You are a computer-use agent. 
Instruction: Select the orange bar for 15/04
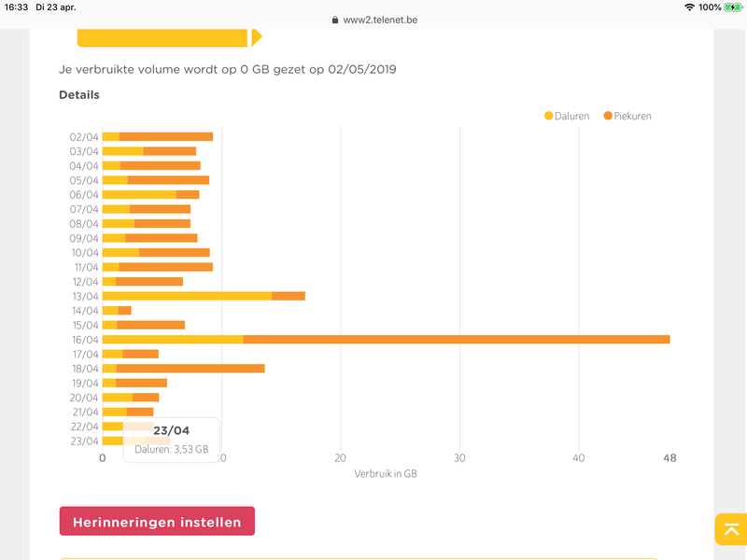tap(150, 325)
